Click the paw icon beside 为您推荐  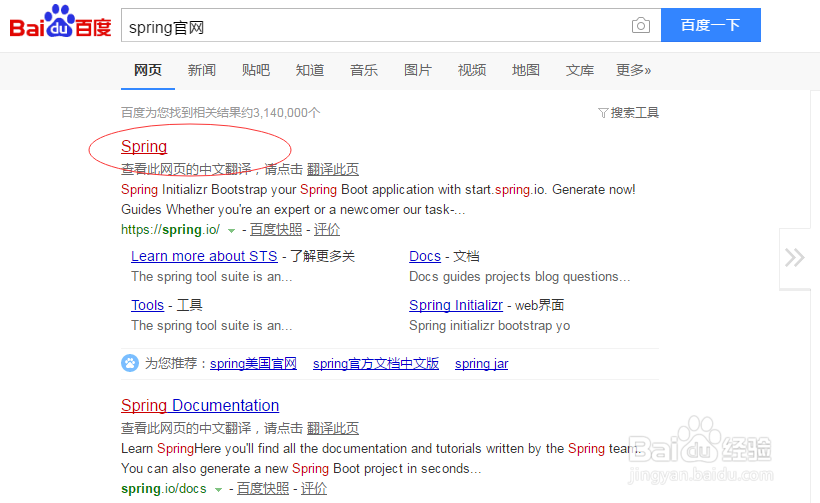[130, 363]
